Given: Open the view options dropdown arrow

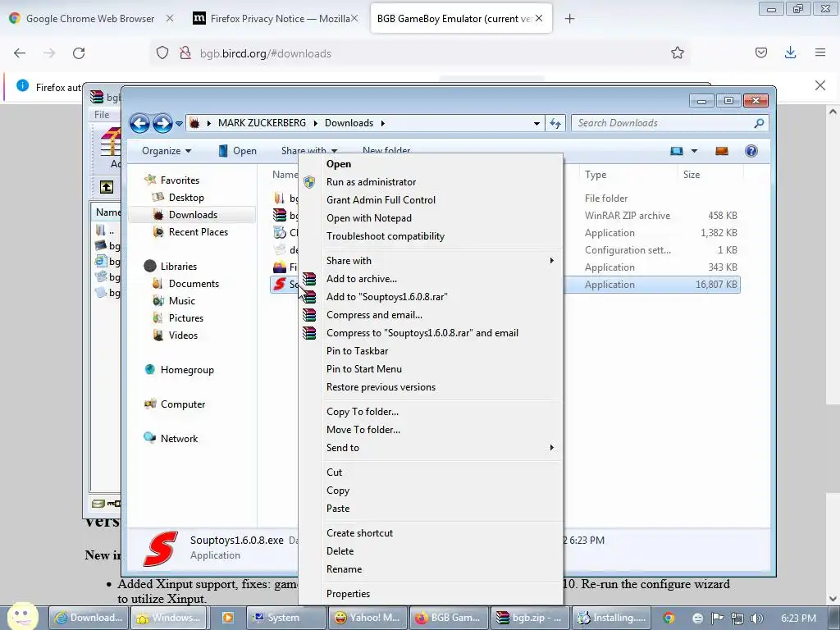Looking at the screenshot, I should [x=694, y=151].
